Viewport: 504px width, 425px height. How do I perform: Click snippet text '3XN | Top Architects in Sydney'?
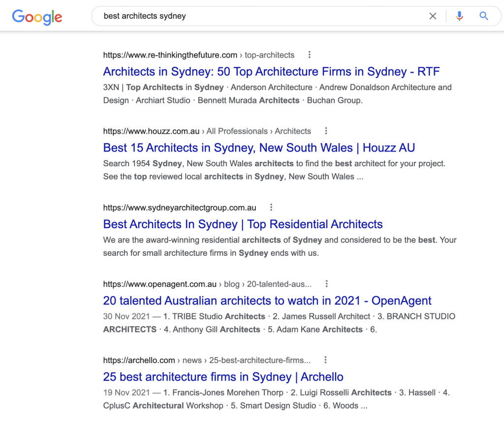point(163,87)
